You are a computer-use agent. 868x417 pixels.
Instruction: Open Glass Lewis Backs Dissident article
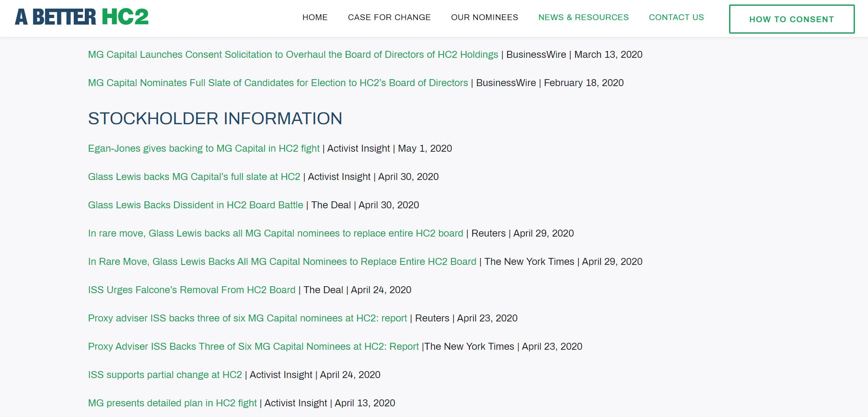[195, 205]
